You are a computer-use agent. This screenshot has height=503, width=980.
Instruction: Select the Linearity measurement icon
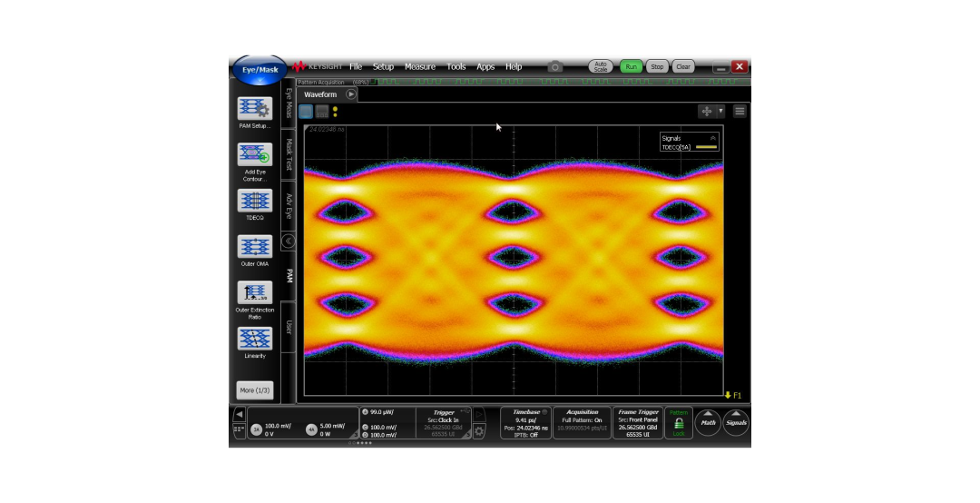tap(254, 339)
